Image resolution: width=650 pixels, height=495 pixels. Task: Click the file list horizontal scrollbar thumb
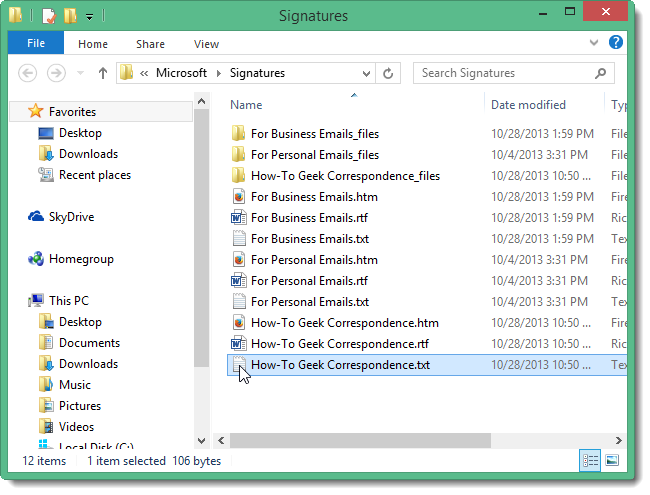coord(360,440)
